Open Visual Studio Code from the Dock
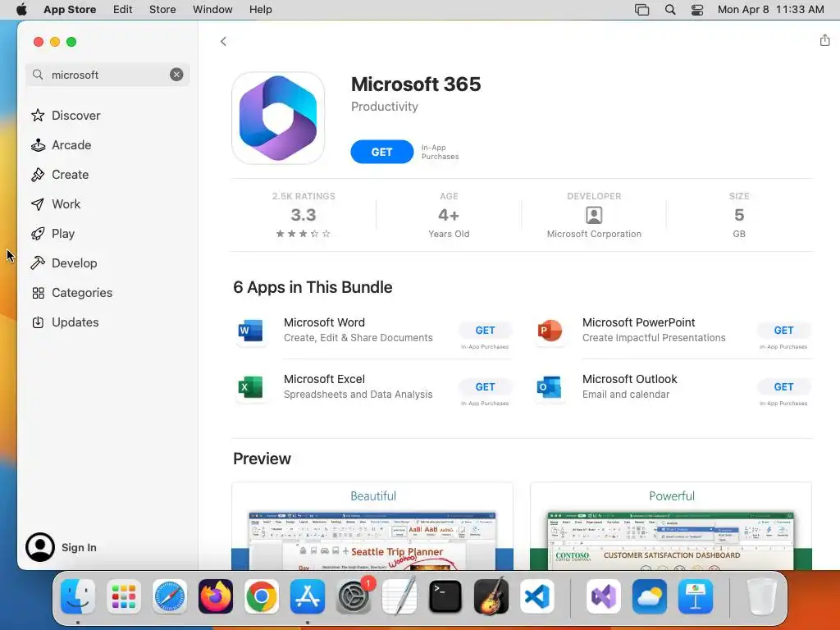Viewport: 840px width, 630px height. (x=536, y=596)
